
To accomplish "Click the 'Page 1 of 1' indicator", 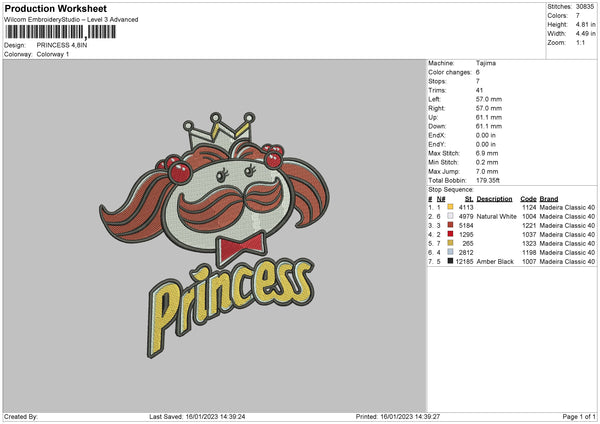I will click(579, 416).
